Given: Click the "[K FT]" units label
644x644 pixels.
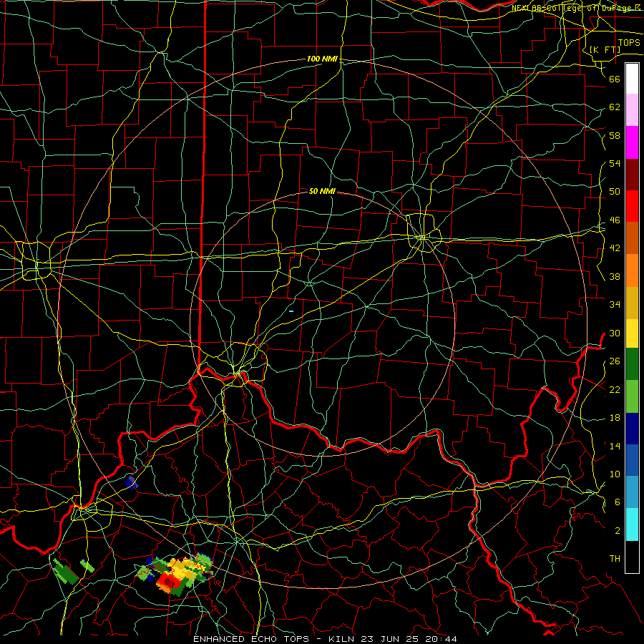Looking at the screenshot, I should [605, 49].
